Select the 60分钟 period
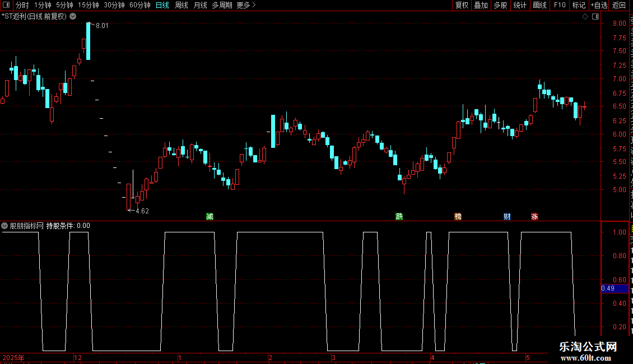 140,5
